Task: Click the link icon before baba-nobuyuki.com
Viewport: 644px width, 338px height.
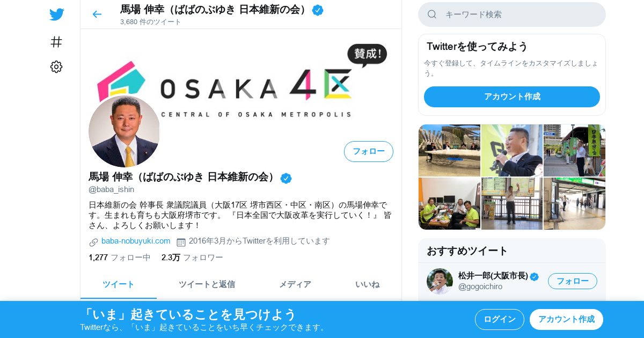Action: 94,242
